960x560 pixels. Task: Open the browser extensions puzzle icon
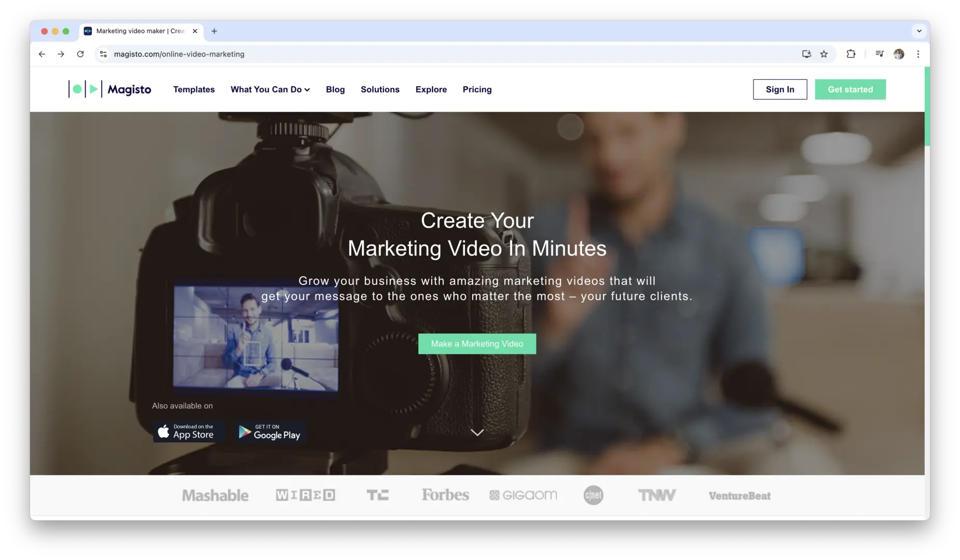coord(851,54)
